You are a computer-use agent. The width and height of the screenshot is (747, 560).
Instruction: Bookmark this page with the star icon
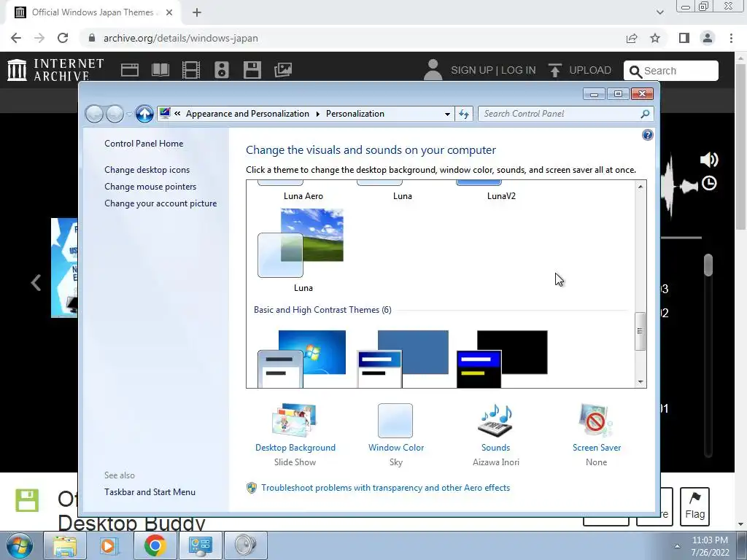[655, 38]
